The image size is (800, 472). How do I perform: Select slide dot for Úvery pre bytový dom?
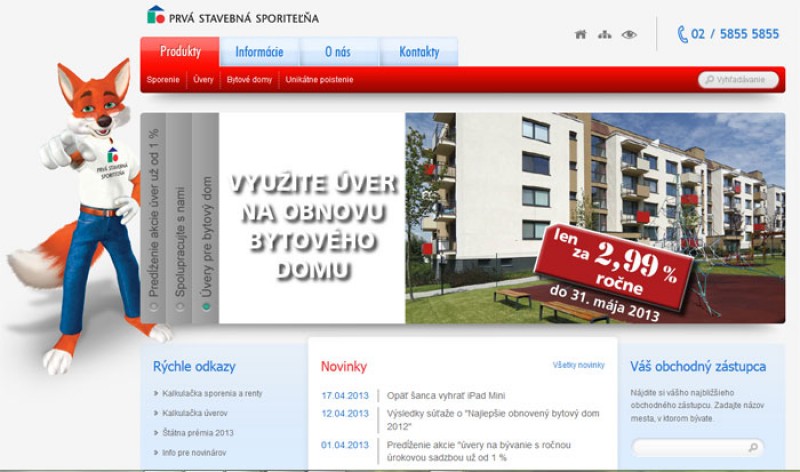pos(206,307)
